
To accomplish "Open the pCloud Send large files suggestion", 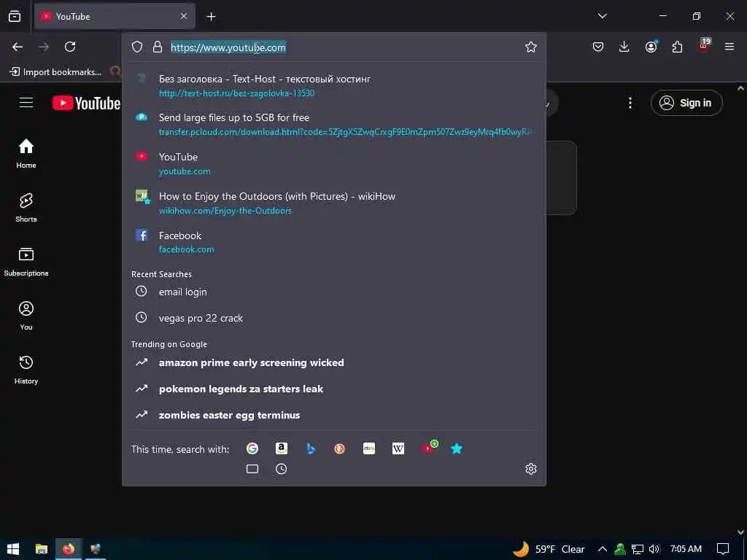I will coord(333,124).
